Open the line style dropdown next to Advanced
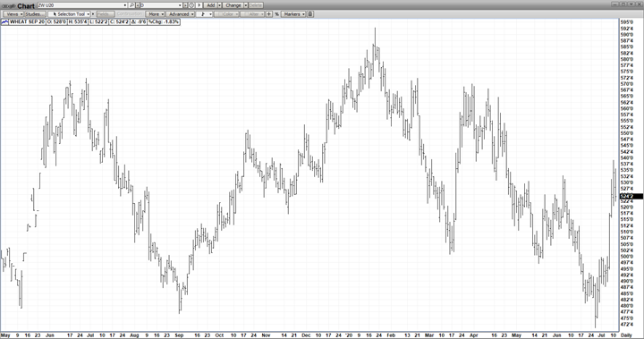Image resolution: width=644 pixels, height=339 pixels. (204, 14)
